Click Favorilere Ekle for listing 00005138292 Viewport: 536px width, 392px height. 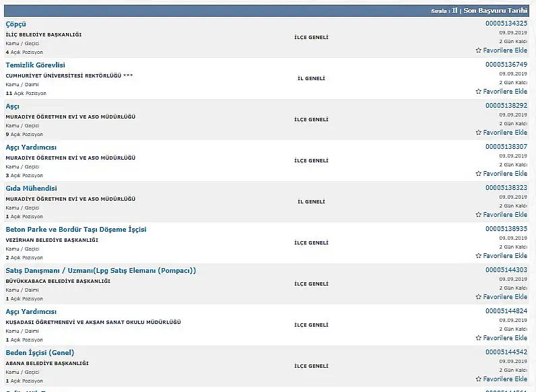[x=505, y=133]
